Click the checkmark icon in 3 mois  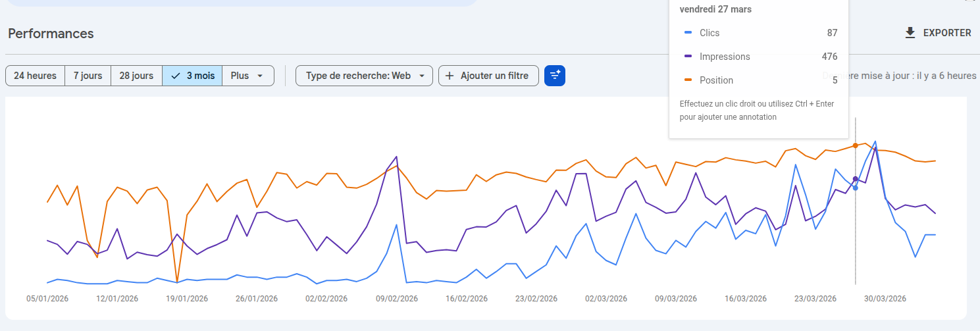175,76
